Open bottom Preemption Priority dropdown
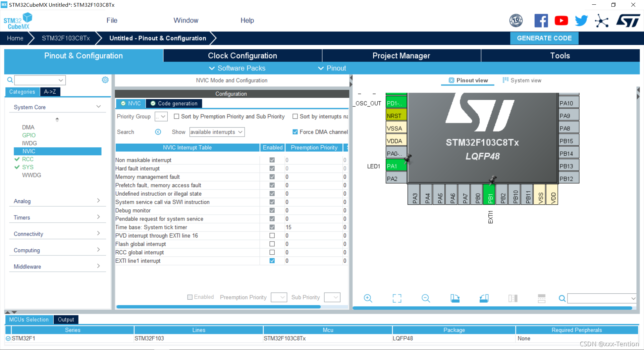 pyautogui.click(x=279, y=297)
